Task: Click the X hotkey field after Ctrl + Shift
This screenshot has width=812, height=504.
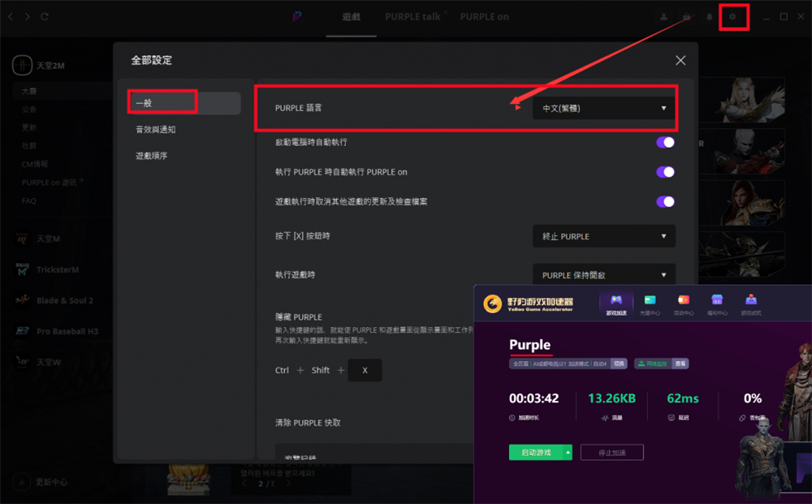Action: (365, 370)
